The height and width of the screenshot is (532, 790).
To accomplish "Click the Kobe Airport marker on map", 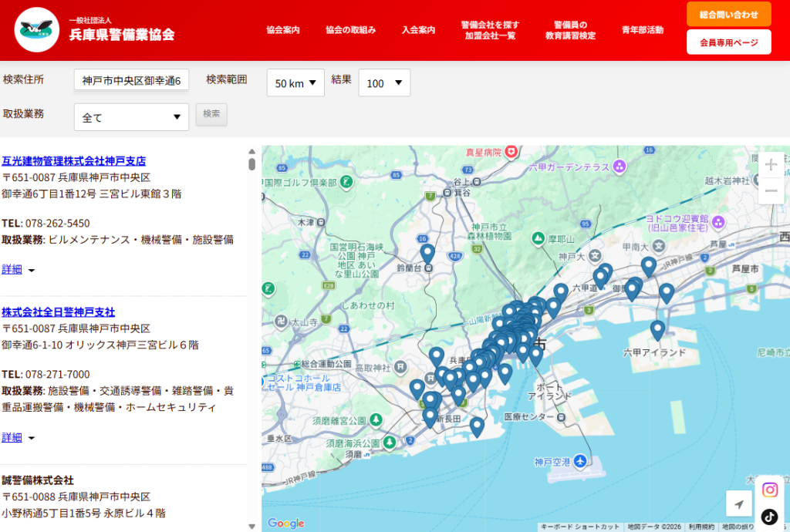I will 580,462.
